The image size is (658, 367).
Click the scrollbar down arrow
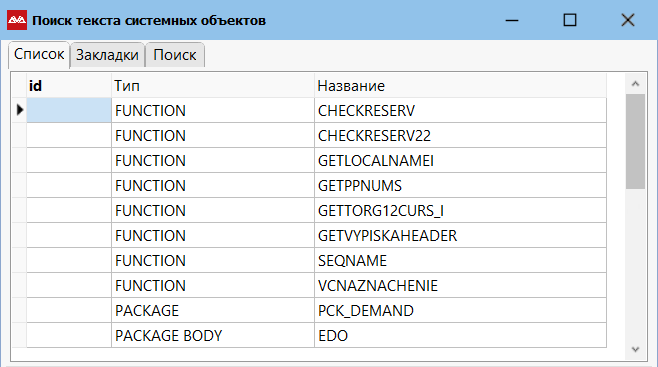point(635,349)
